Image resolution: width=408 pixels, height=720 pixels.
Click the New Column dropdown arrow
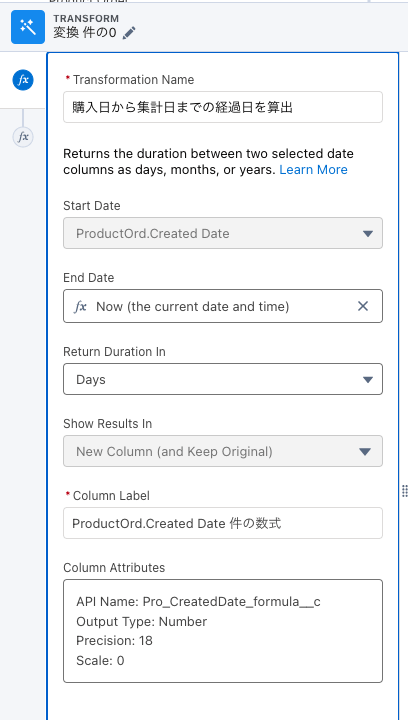point(365,452)
